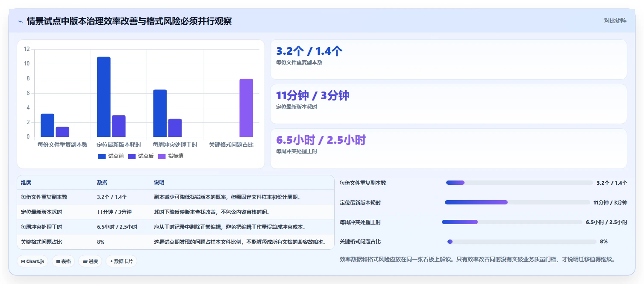Viewport: 644px width, 284px height.
Task: Click the 对比矩阵 label in the header
Action: 615,21
